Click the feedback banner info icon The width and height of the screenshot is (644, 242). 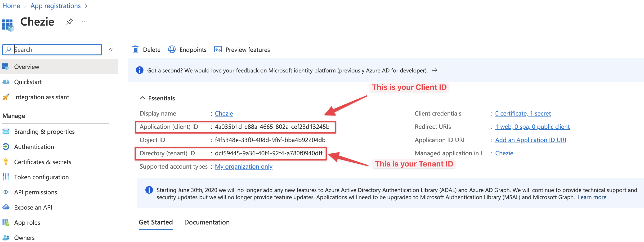coord(139,70)
